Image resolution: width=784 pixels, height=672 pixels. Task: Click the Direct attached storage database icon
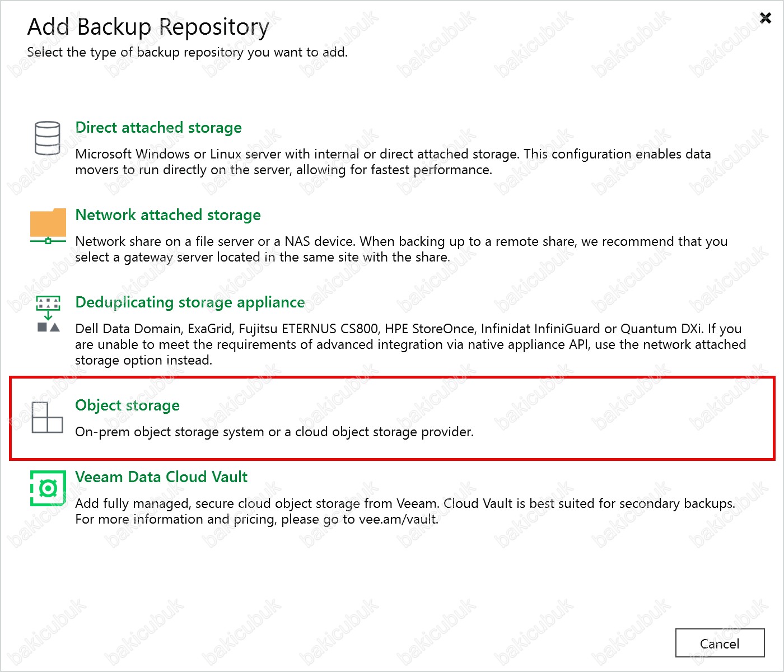click(x=48, y=138)
